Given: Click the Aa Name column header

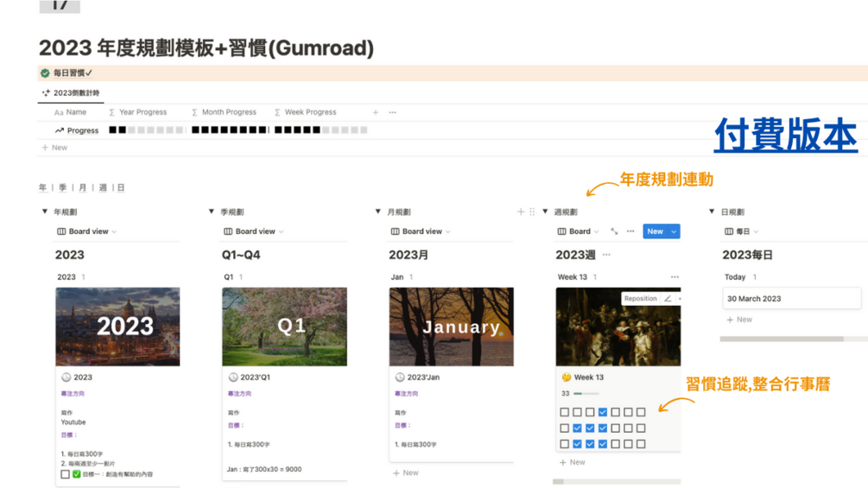Looking at the screenshot, I should pos(70,112).
